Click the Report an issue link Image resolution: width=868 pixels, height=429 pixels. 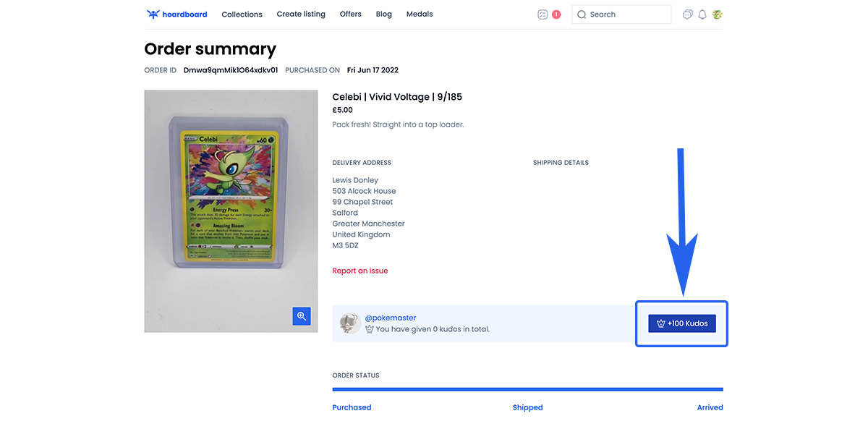360,271
